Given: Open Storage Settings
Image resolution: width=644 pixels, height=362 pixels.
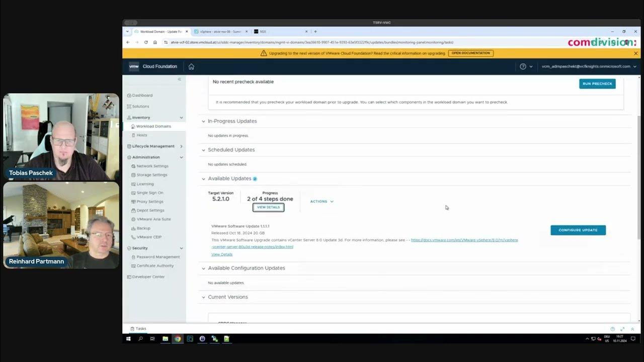Looking at the screenshot, I should point(152,175).
